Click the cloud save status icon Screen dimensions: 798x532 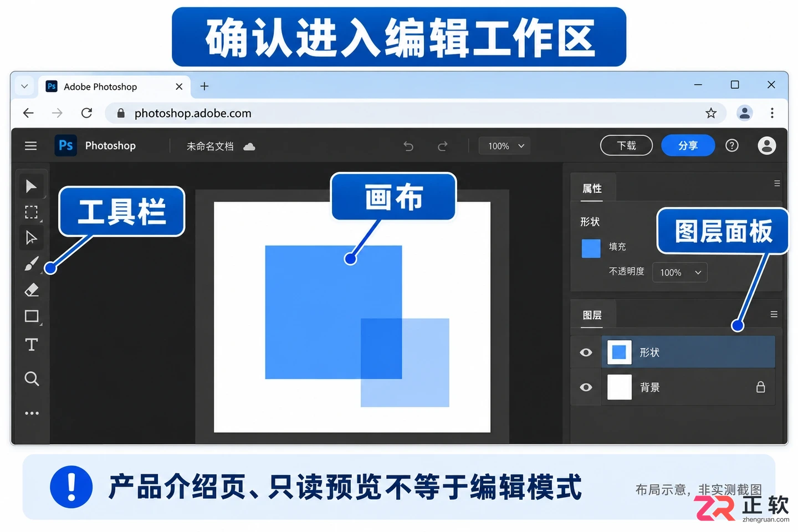[249, 146]
